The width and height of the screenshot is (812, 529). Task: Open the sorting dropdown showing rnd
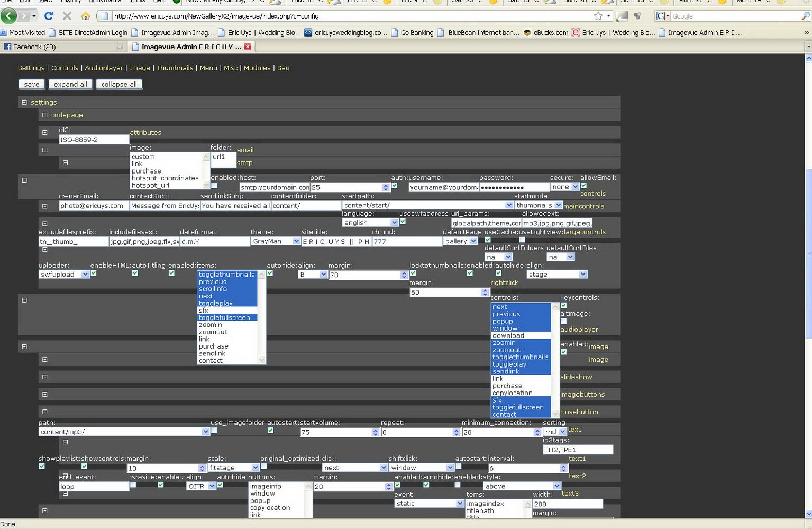pyautogui.click(x=555, y=432)
